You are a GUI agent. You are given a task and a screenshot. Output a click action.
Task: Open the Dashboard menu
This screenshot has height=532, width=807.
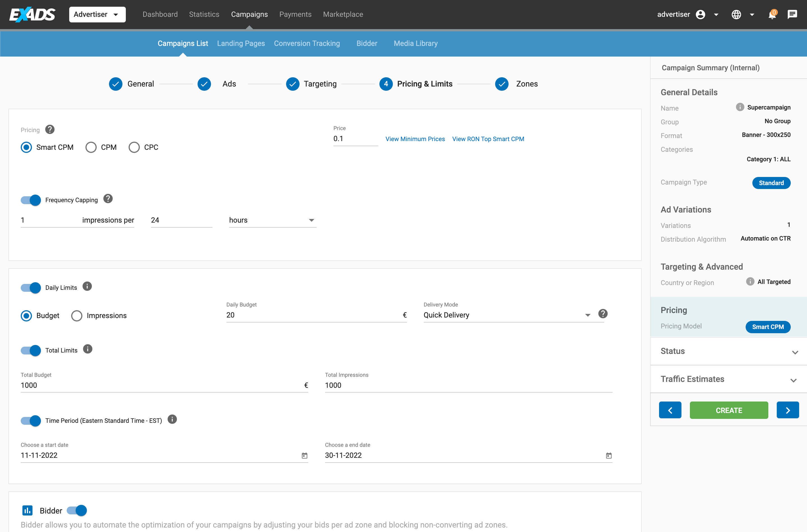(x=160, y=14)
